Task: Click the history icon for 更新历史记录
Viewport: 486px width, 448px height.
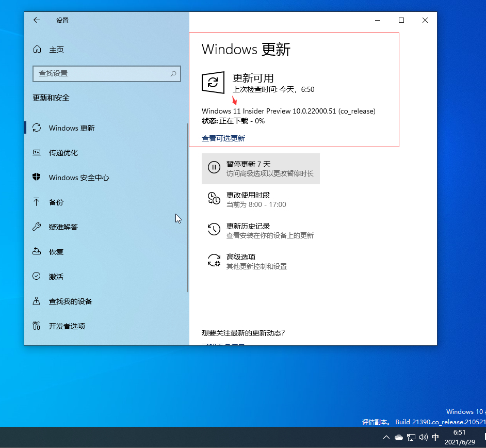Action: pyautogui.click(x=214, y=230)
